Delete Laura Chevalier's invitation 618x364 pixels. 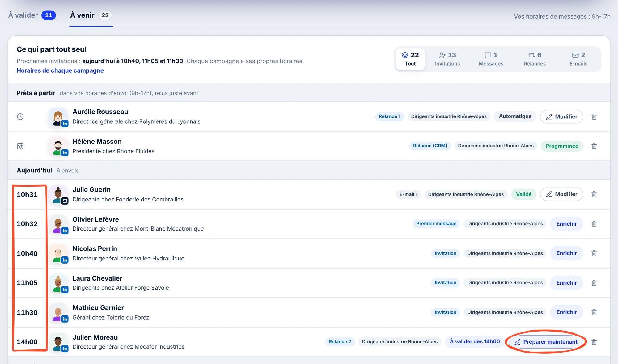[594, 283]
